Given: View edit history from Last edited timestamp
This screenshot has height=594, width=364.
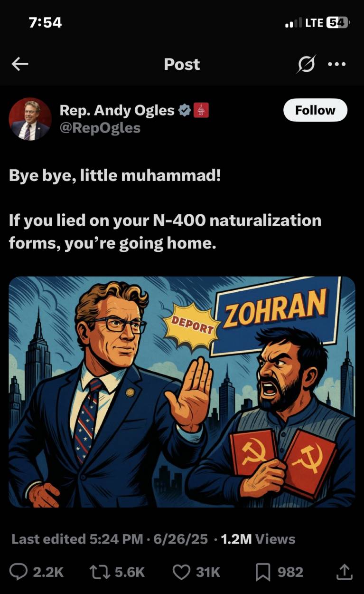Looking at the screenshot, I should click(x=110, y=539).
